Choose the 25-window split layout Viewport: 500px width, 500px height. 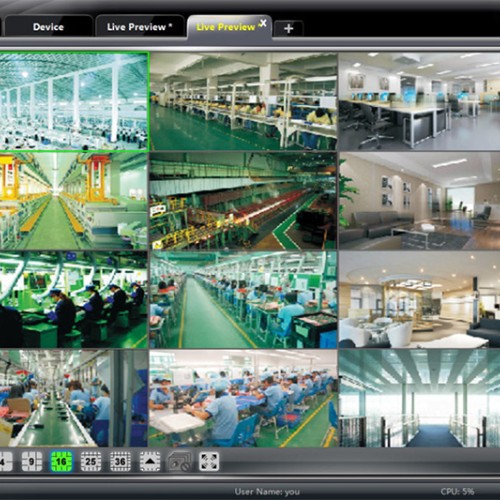point(91,462)
